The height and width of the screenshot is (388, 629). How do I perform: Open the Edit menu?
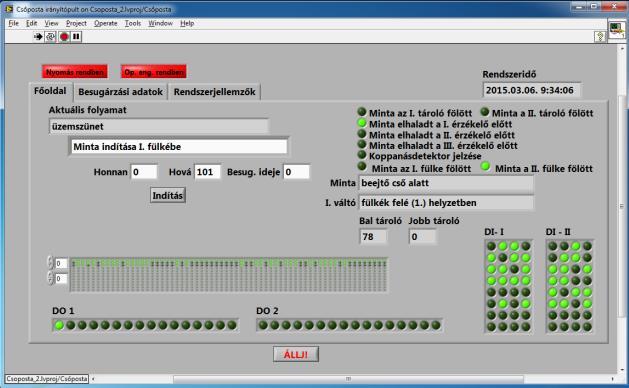point(32,23)
